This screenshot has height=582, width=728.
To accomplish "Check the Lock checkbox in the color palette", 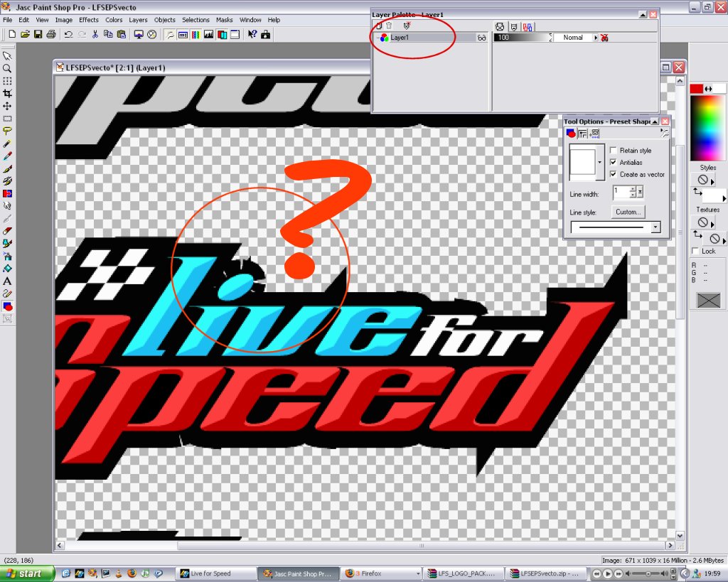I will (x=695, y=251).
